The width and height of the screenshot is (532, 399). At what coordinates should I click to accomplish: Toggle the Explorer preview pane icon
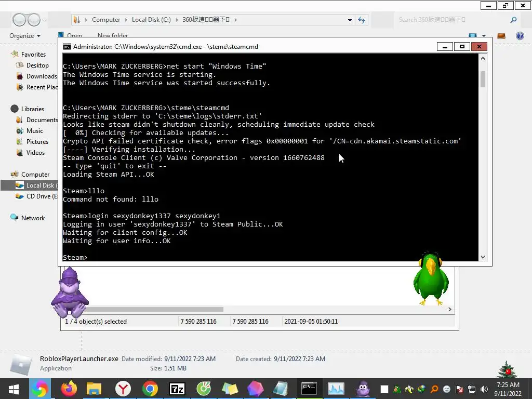tap(501, 36)
